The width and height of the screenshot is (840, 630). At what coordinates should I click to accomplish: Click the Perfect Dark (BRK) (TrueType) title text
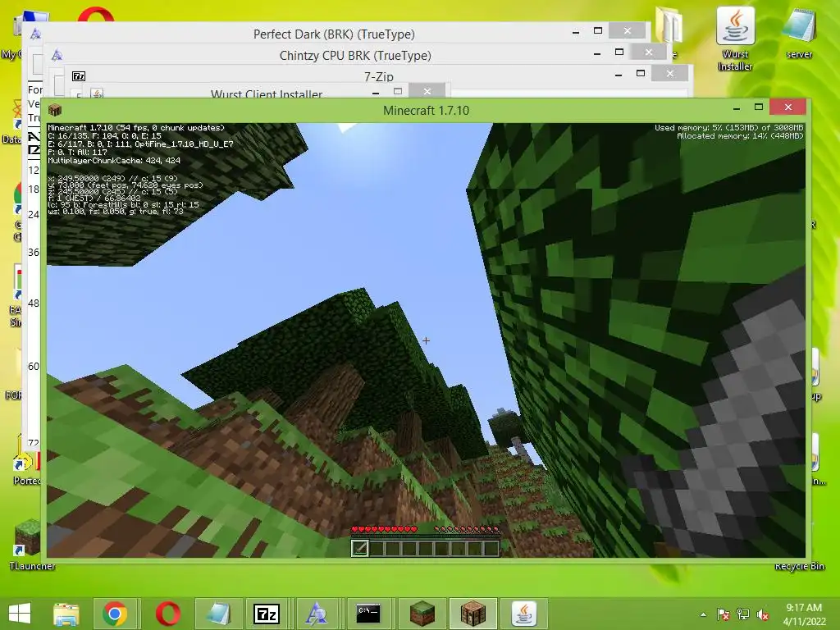coord(334,34)
